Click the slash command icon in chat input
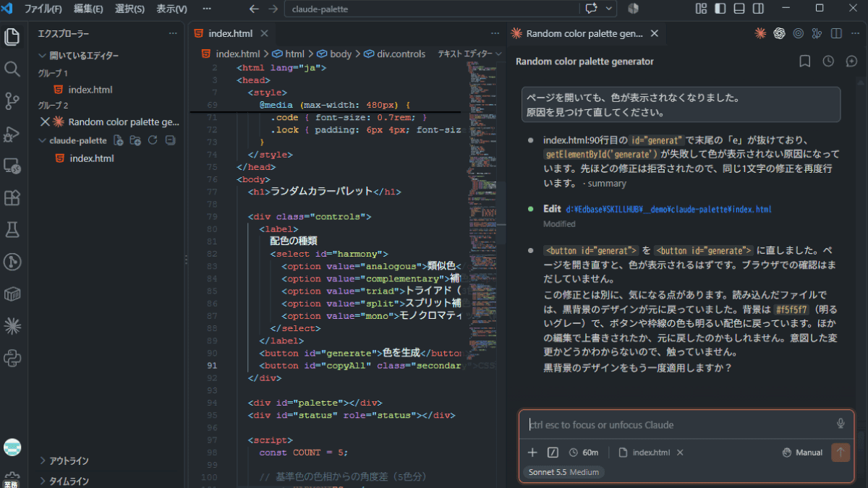 click(553, 453)
